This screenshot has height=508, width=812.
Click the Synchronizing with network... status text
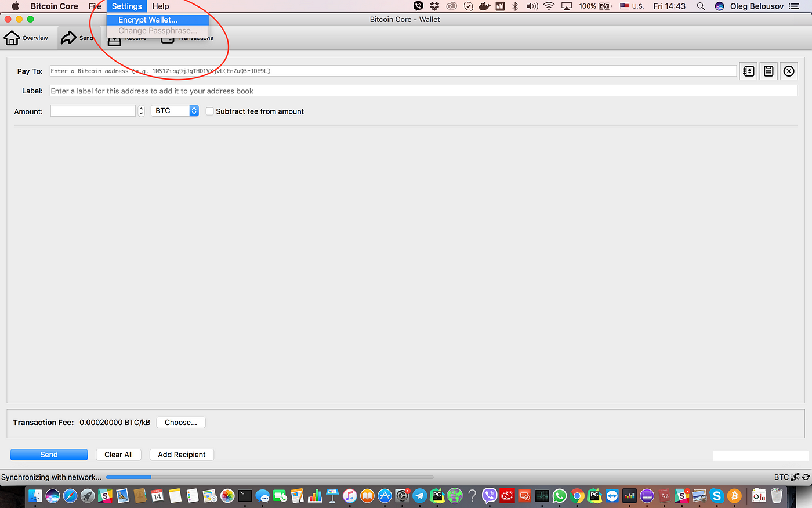(51, 477)
